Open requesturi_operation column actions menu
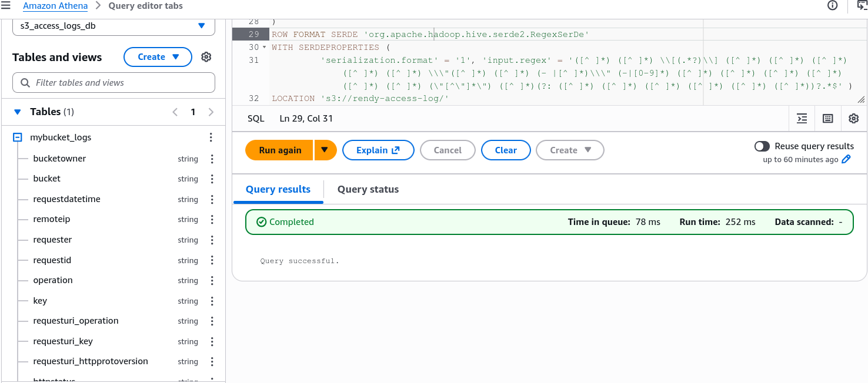 [x=212, y=321]
